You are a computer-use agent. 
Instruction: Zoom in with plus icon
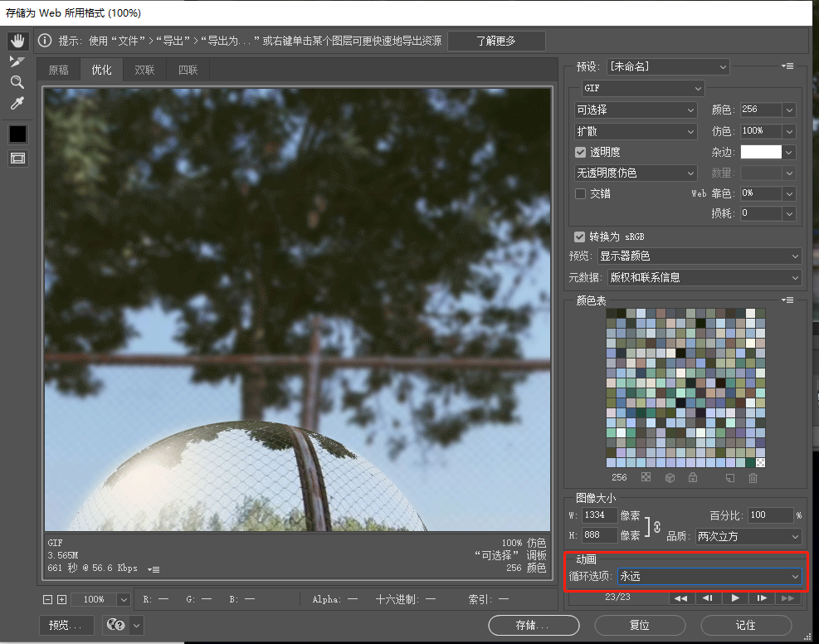click(61, 600)
